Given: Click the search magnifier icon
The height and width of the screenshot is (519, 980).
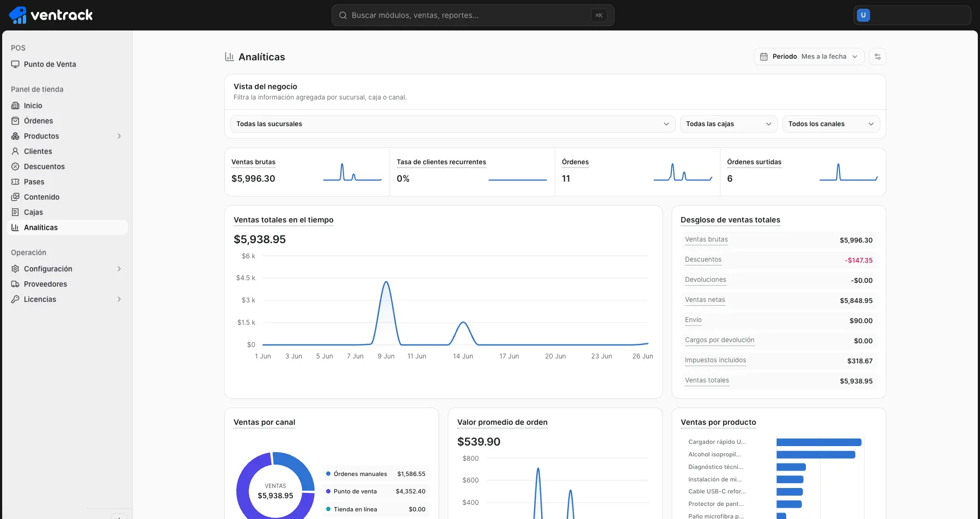Looking at the screenshot, I should [343, 15].
